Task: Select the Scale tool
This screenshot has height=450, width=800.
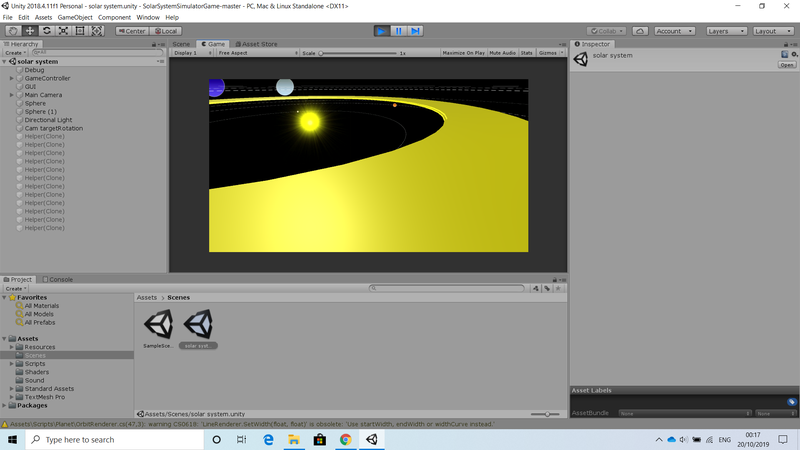Action: [x=63, y=31]
